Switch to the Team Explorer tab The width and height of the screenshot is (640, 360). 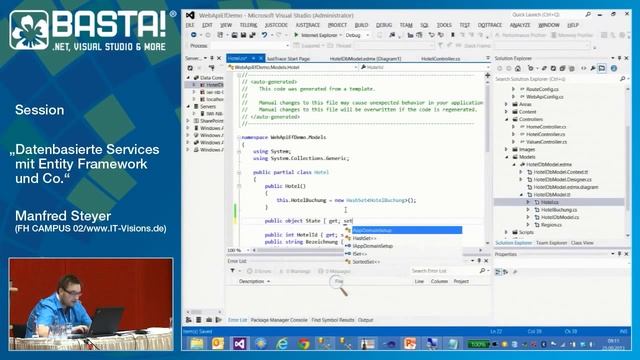pos(551,243)
